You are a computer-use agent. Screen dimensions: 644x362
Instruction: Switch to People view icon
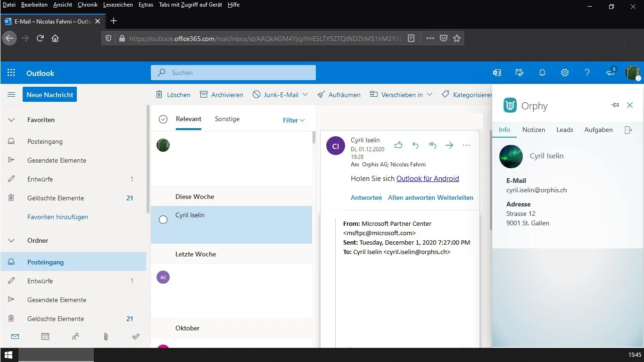tap(75, 337)
